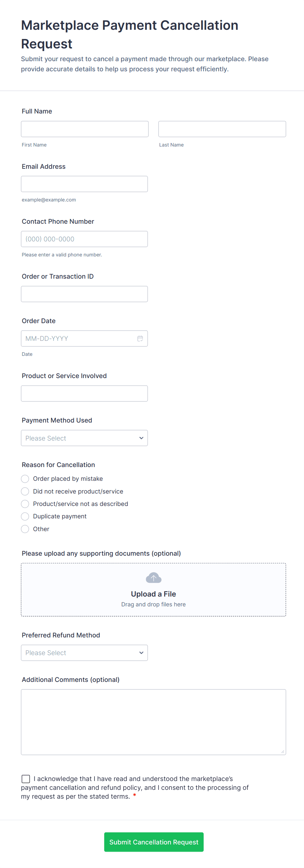Click into the Last Name field
The image size is (304, 868).
222,129
